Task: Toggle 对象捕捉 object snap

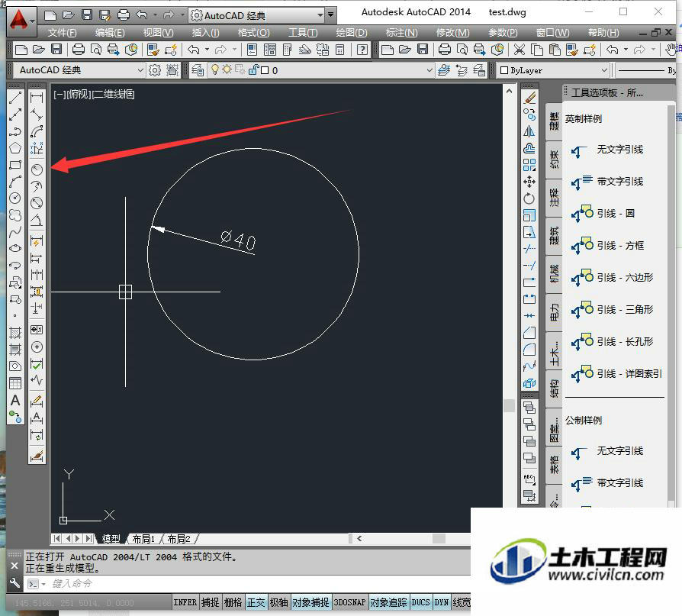Action: 311,602
